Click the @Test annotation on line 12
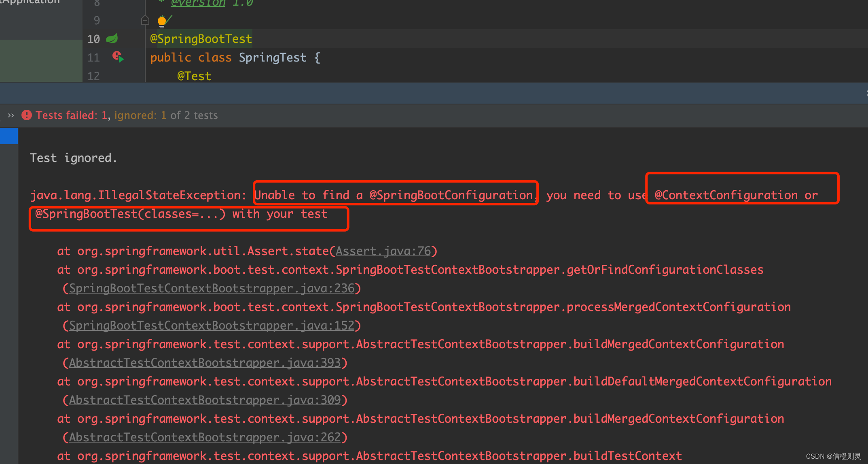This screenshot has height=464, width=868. pos(194,76)
